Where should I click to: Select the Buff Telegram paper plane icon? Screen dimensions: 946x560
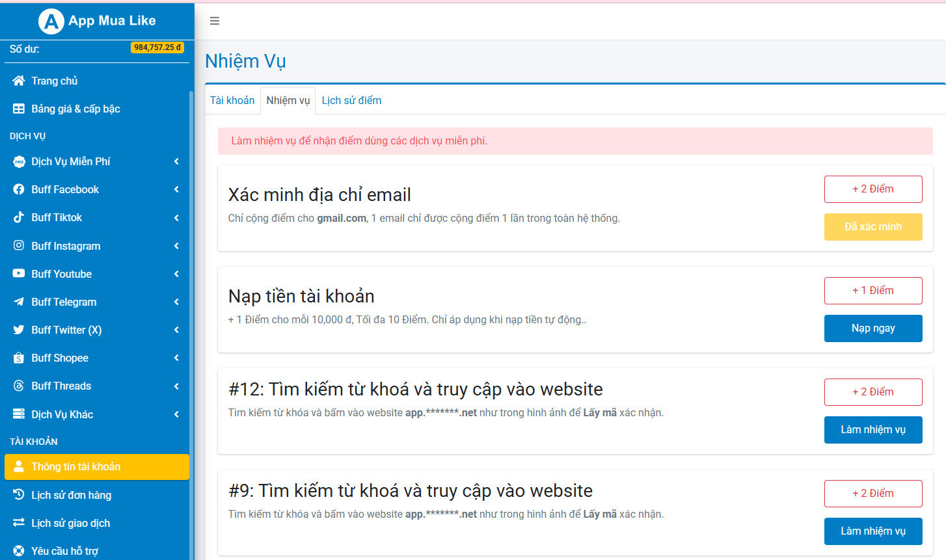[x=20, y=302]
